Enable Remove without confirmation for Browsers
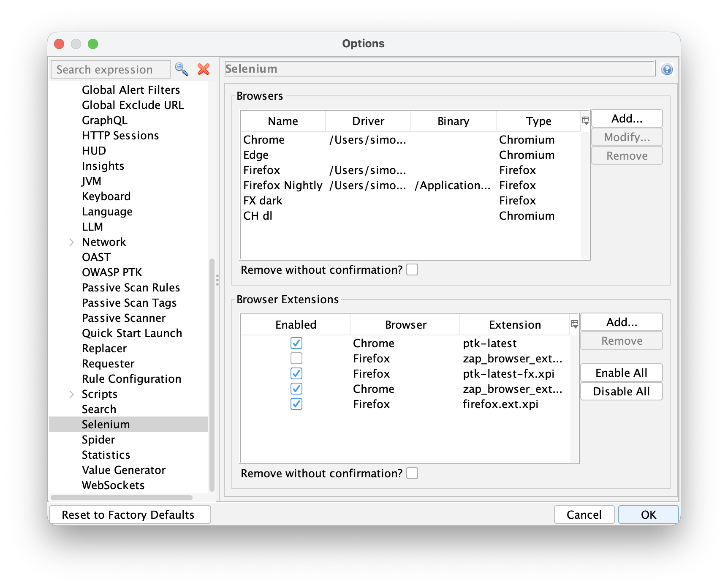This screenshot has height=588, width=728. (412, 269)
